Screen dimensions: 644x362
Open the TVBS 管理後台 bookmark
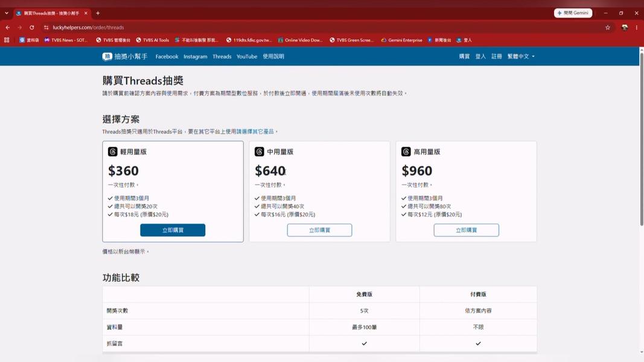pos(113,40)
